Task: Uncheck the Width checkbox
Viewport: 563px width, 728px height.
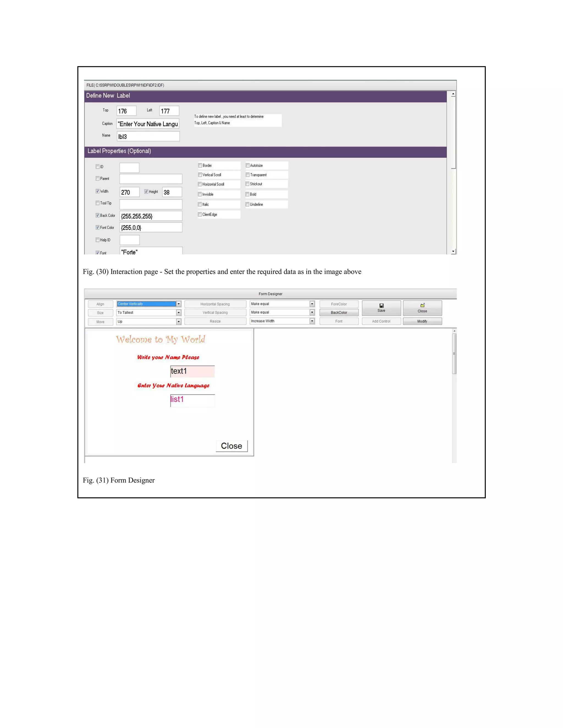Action: (97, 191)
